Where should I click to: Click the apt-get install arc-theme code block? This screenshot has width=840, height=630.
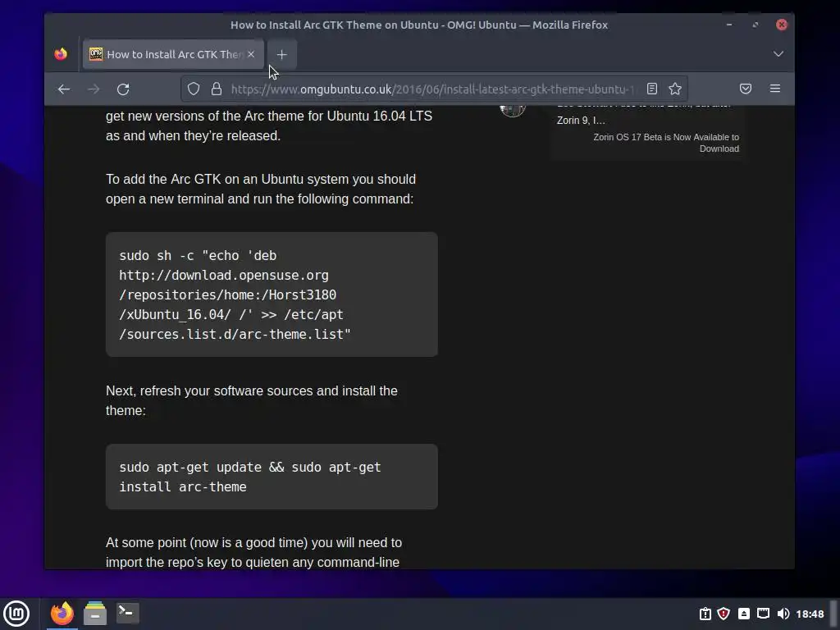click(272, 477)
